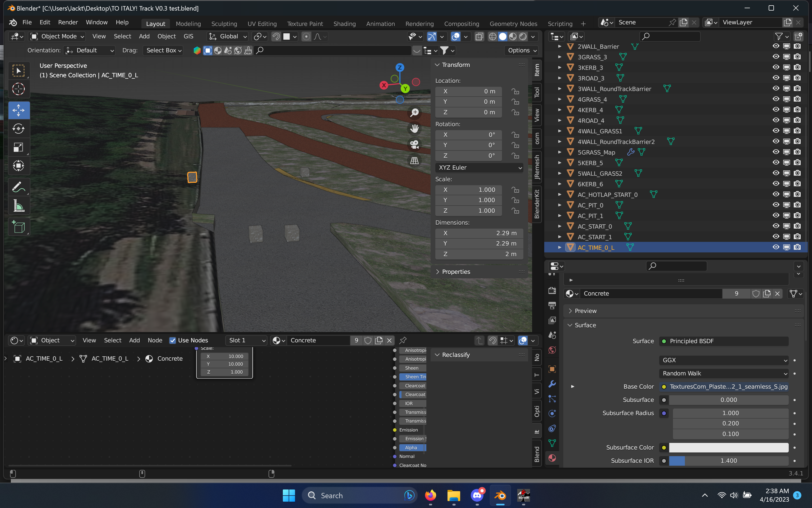Hide AC_TIME_0_L in viewport
Screen dimensions: 812x508
pyautogui.click(x=776, y=247)
